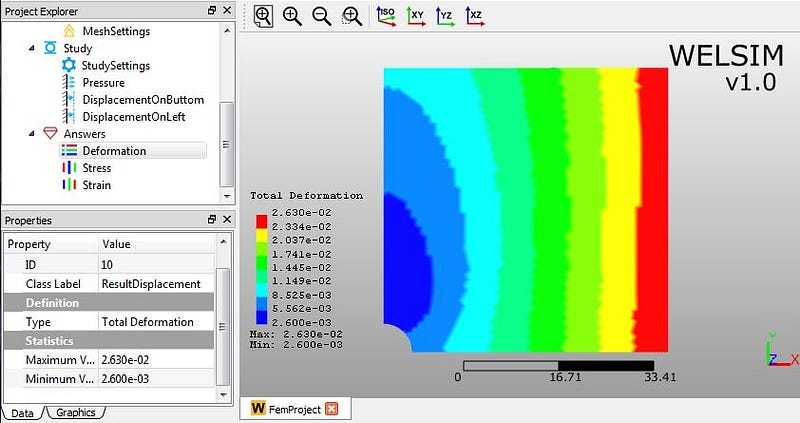Image resolution: width=800 pixels, height=423 pixels.
Task: Click the Stress result icon
Action: click(x=69, y=168)
